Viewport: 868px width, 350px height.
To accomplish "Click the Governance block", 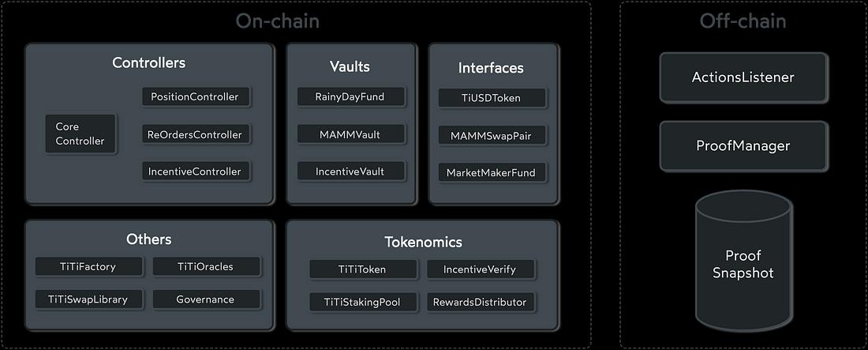I will pyautogui.click(x=205, y=299).
